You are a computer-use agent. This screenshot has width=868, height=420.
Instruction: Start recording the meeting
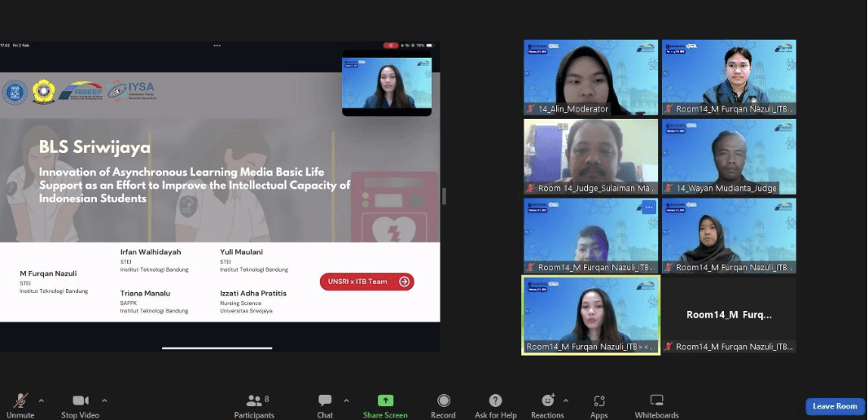point(443,401)
